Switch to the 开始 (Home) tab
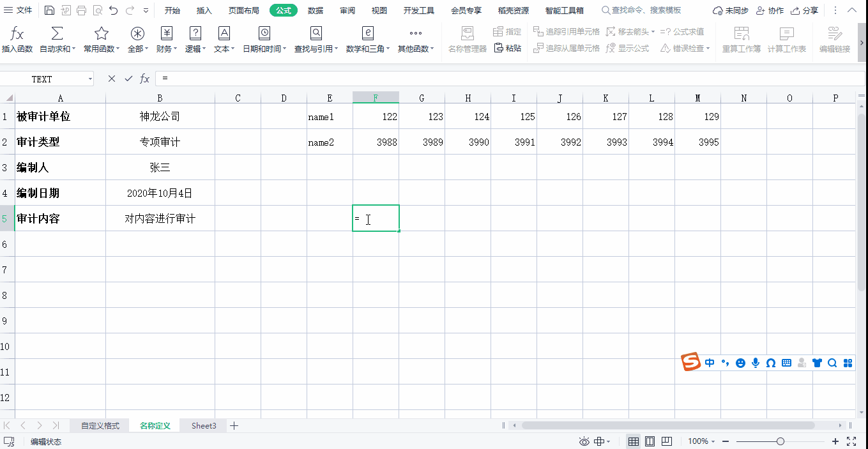 point(172,10)
